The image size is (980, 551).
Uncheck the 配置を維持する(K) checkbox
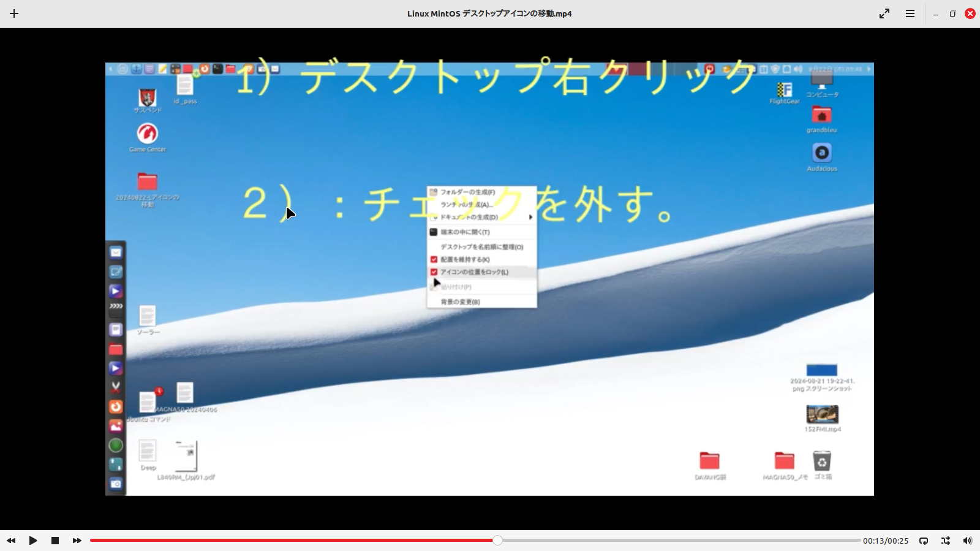click(x=434, y=259)
